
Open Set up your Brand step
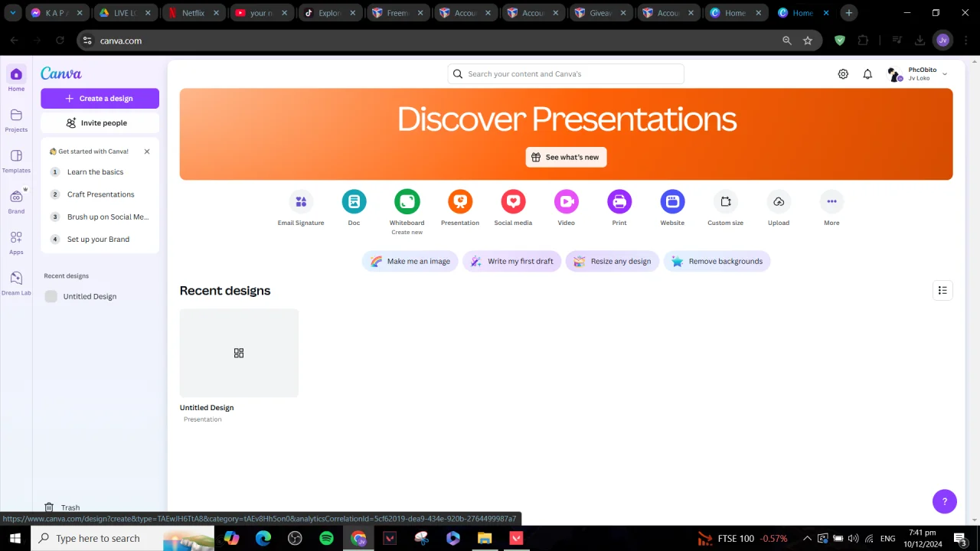click(x=100, y=239)
